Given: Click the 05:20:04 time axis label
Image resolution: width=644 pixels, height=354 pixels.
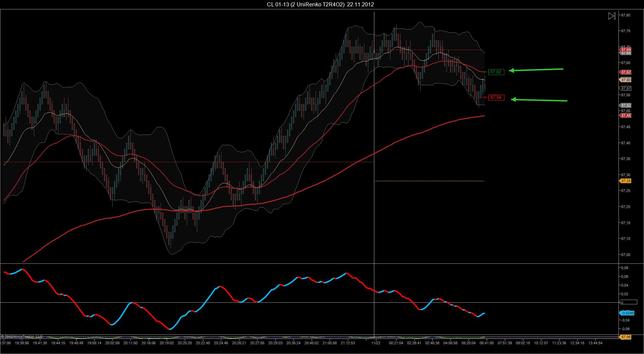Looking at the screenshot, I should click(469, 343).
